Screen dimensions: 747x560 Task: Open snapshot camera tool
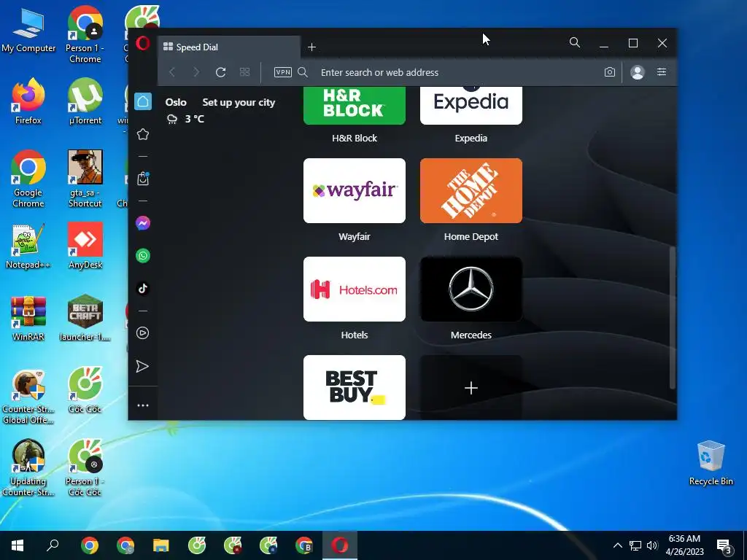[609, 72]
